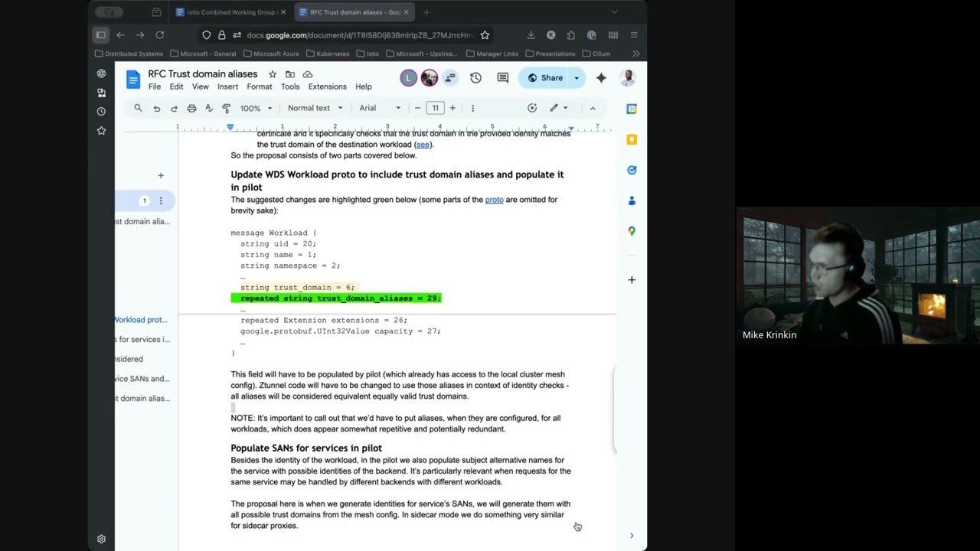The image size is (980, 551).
Task: Open the Kubernetes bookmarks folder
Action: coord(328,54)
